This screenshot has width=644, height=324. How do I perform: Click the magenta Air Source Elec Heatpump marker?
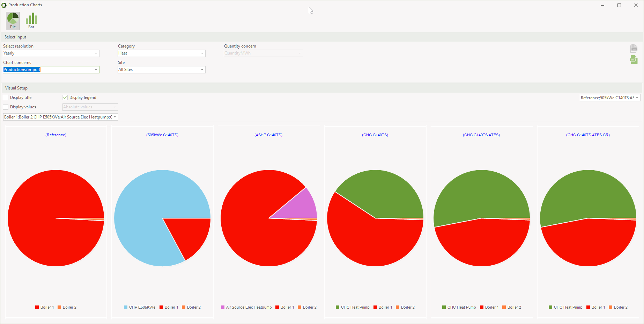[x=222, y=307]
